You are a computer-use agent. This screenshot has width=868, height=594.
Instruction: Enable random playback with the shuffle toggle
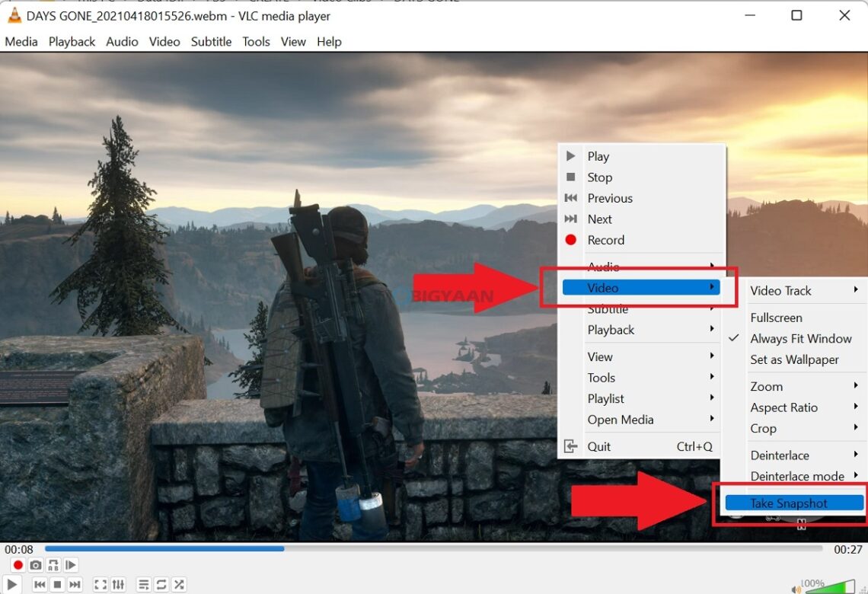[x=178, y=584]
